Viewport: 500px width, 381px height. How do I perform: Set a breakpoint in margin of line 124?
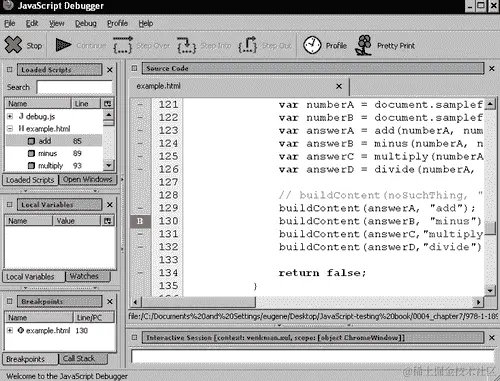pyautogui.click(x=140, y=143)
